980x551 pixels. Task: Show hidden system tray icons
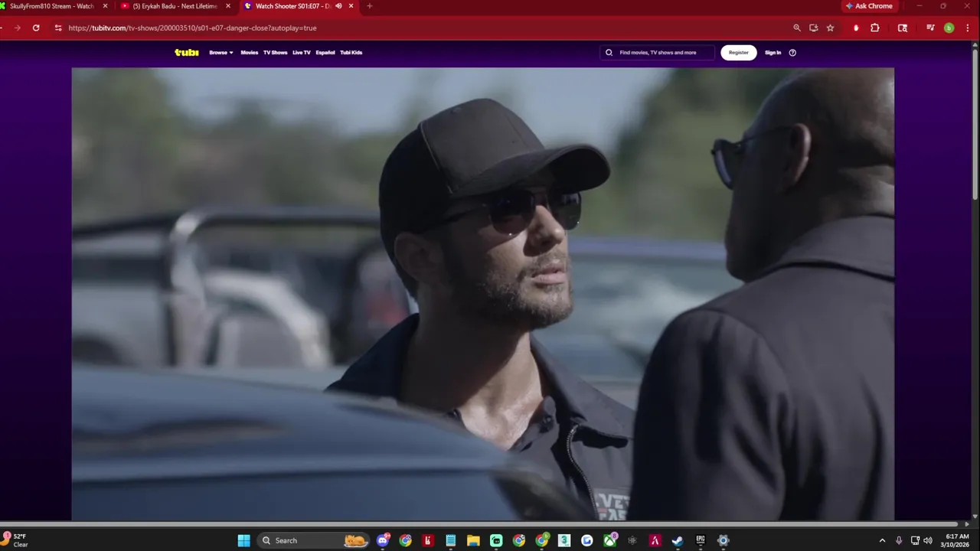882,540
